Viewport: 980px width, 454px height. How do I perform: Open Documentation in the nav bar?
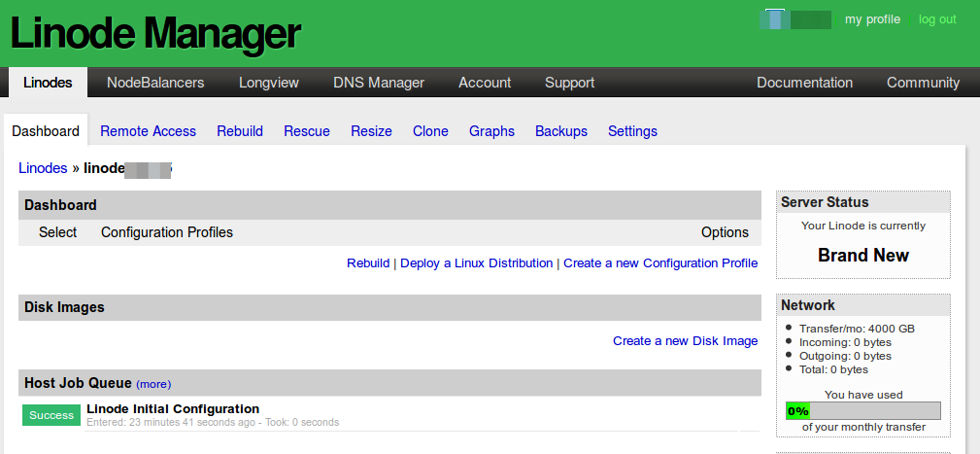[x=804, y=83]
